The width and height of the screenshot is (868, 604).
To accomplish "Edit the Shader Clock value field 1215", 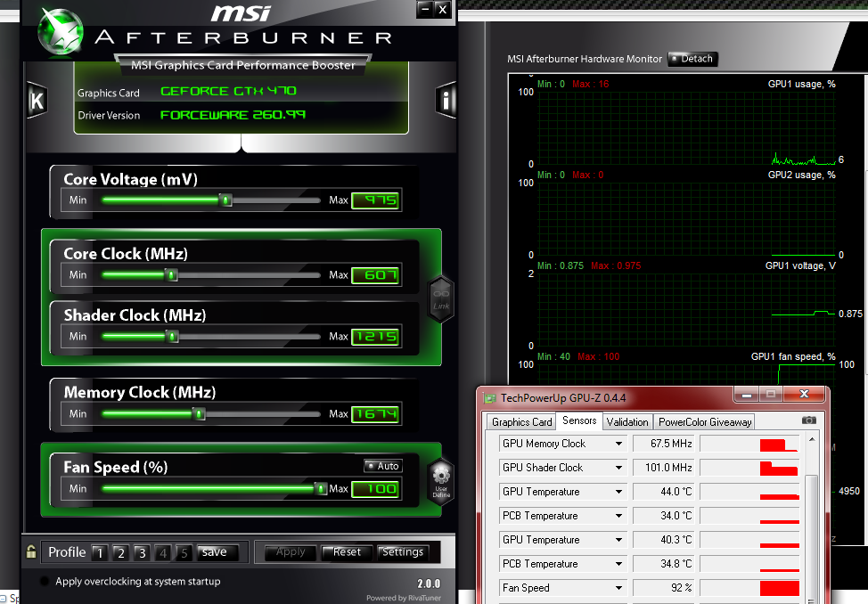I will tap(376, 336).
